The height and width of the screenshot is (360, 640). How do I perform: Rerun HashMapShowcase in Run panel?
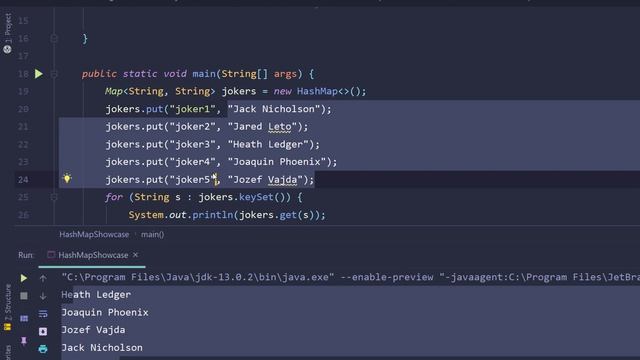click(24, 278)
